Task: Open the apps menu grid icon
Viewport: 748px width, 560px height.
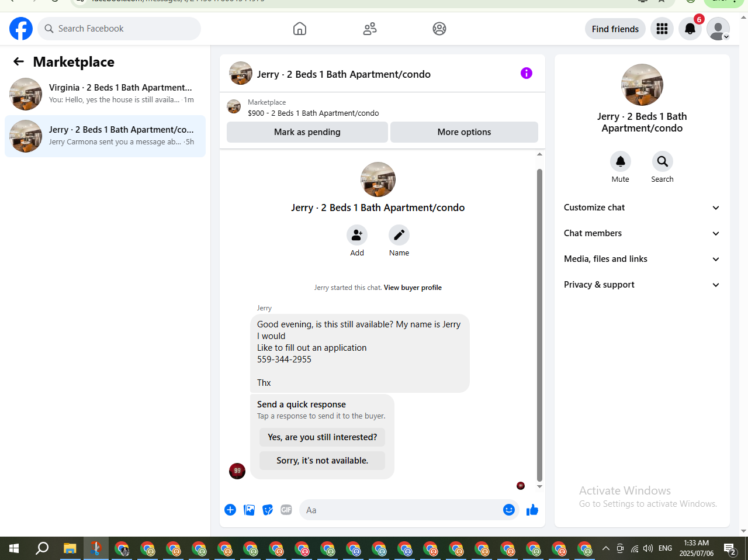Action: coord(662,29)
